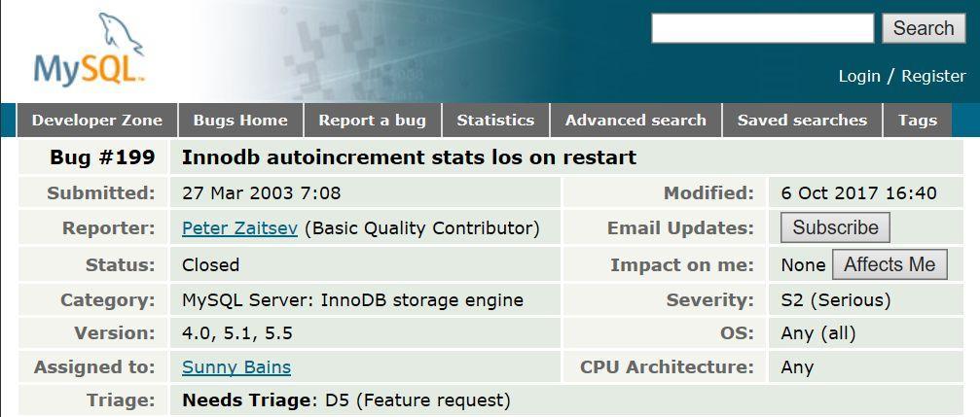View the Saved searches tab

tap(802, 121)
